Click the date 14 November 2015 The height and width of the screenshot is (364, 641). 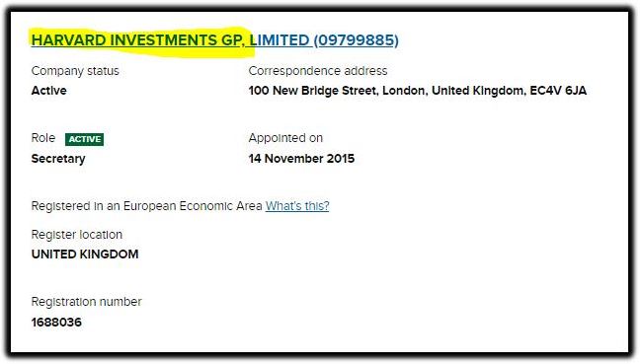coord(301,159)
